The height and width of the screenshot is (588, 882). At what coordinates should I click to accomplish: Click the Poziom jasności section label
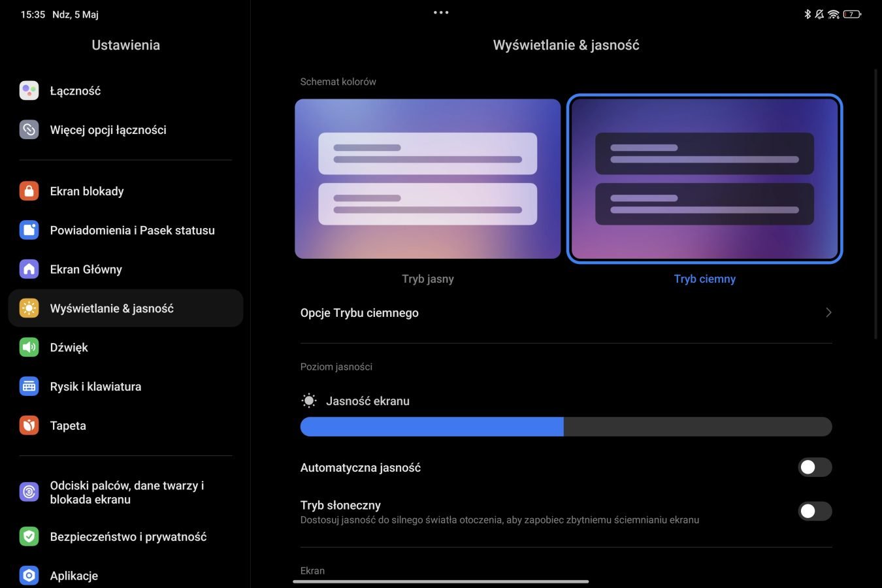pos(336,367)
